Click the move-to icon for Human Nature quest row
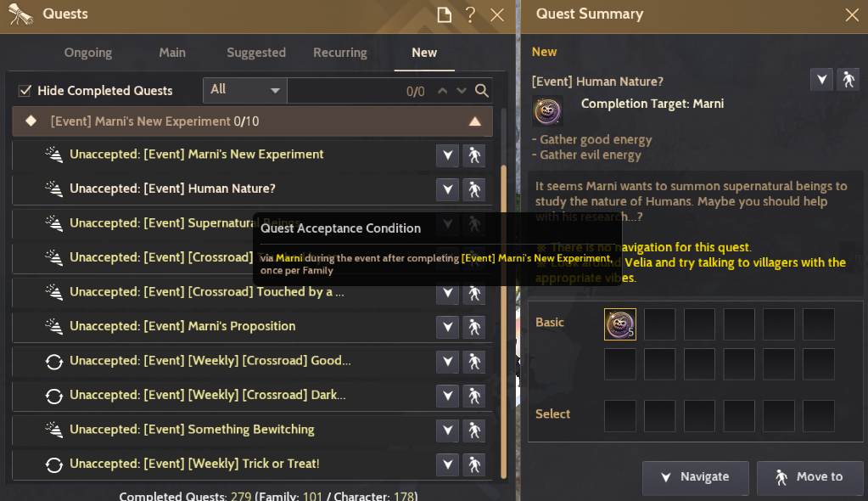868x501 pixels. [x=474, y=189]
